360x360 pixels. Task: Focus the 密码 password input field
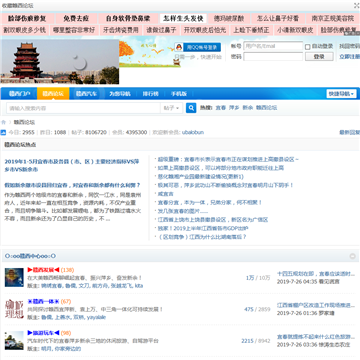[x=273, y=57]
